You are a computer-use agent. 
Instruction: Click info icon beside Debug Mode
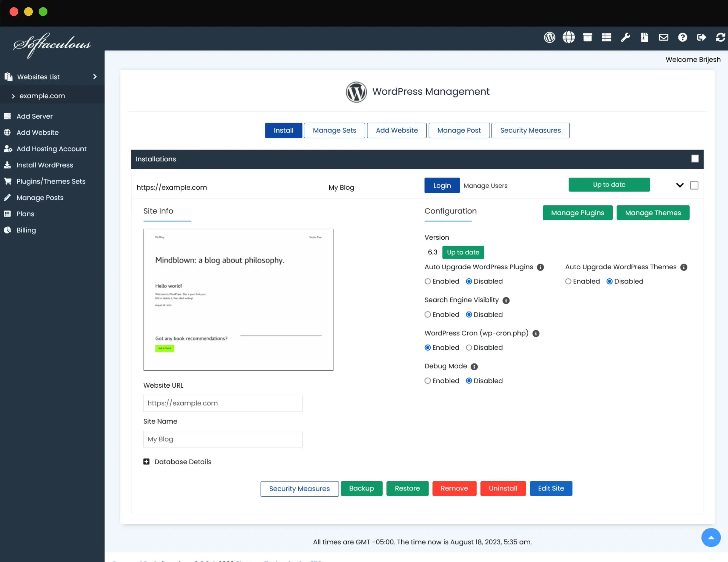tap(474, 367)
